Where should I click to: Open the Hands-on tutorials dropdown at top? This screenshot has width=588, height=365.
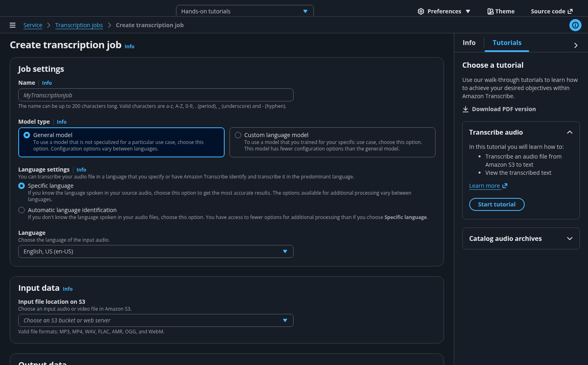click(x=245, y=11)
